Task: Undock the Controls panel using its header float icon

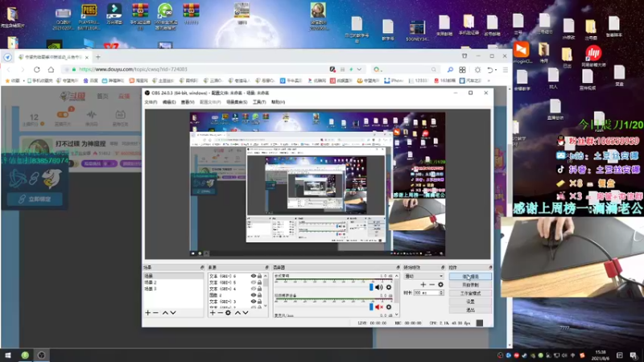Action: [x=490, y=267]
